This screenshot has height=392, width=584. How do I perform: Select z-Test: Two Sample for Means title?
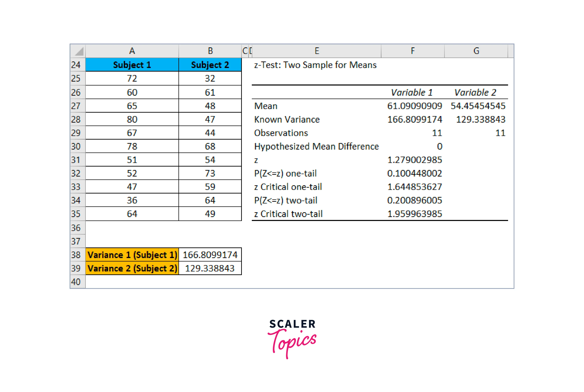point(315,65)
